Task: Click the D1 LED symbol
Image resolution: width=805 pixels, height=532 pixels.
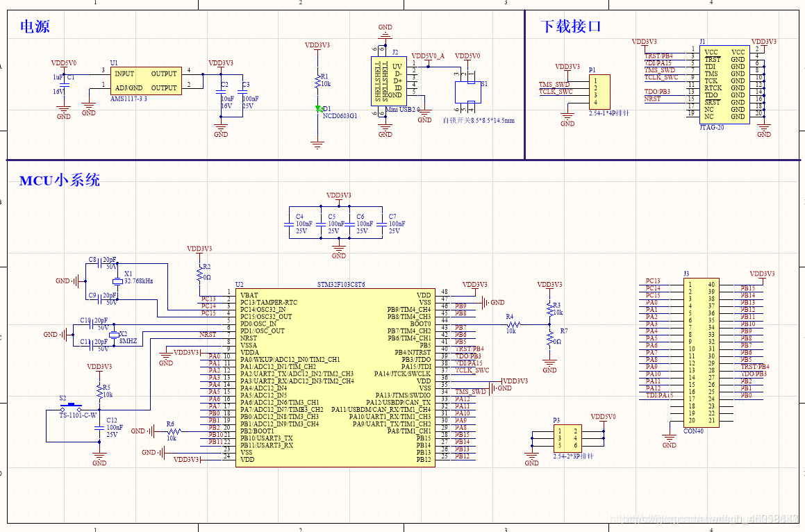Action: click(318, 109)
